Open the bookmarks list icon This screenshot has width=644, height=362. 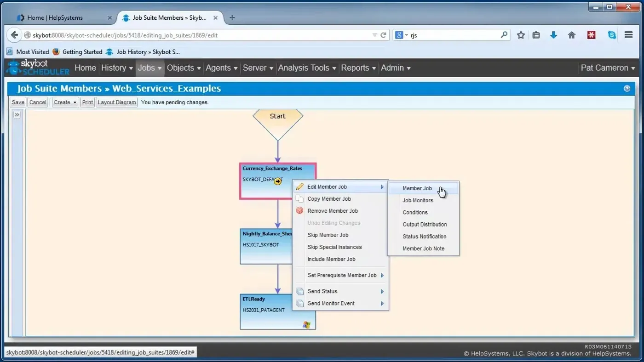click(536, 35)
